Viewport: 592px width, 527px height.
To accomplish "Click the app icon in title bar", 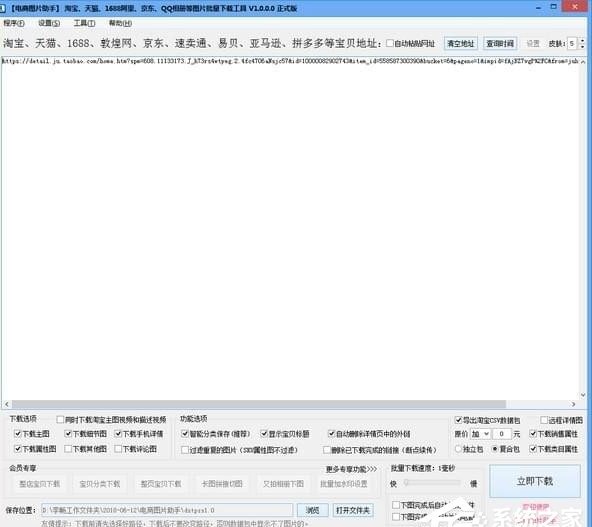I will point(2,8).
